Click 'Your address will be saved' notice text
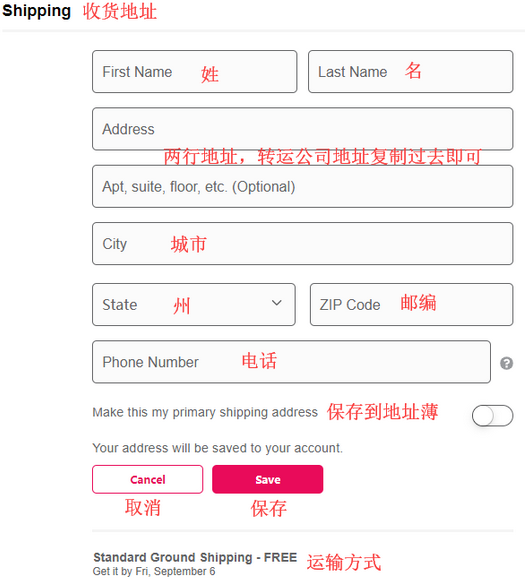Screen dimensions: 529x583 [217, 448]
